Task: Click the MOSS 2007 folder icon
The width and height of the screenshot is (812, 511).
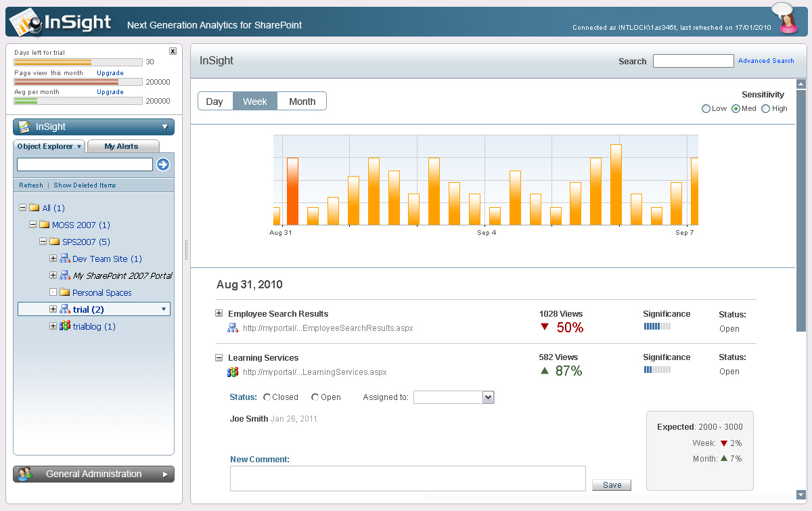Action: pos(45,225)
